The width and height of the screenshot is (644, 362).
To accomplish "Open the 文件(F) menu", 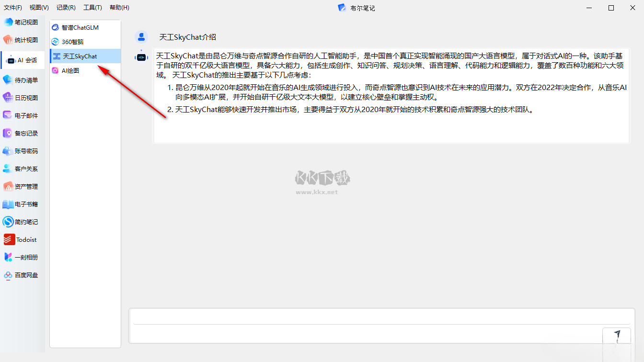I will click(13, 8).
